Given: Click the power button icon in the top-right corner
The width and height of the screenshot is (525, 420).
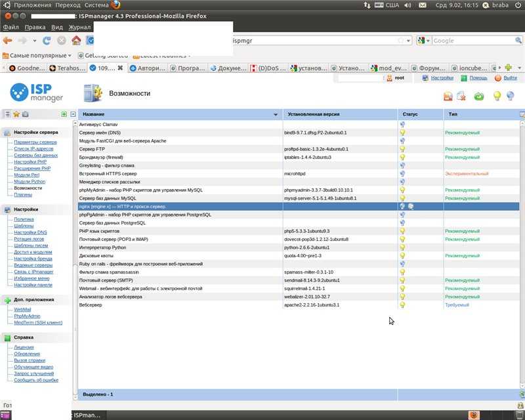Looking at the screenshot, I should point(518,5).
